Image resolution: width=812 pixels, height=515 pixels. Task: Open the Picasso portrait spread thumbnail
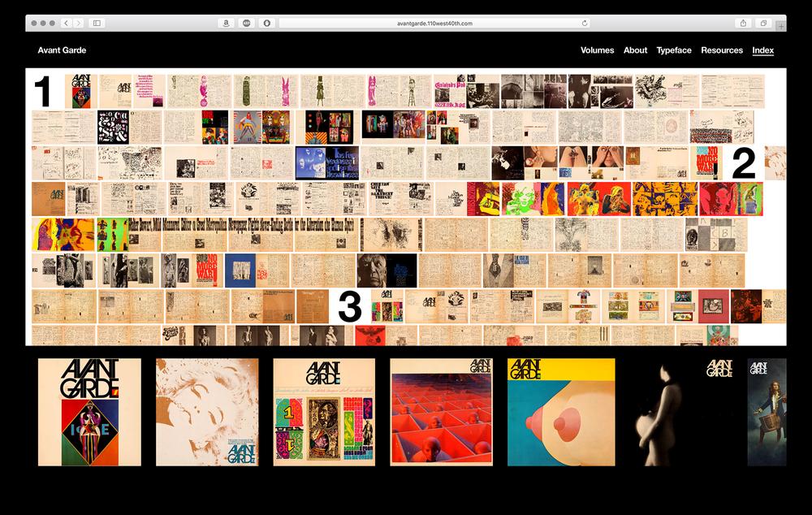pos(387,270)
